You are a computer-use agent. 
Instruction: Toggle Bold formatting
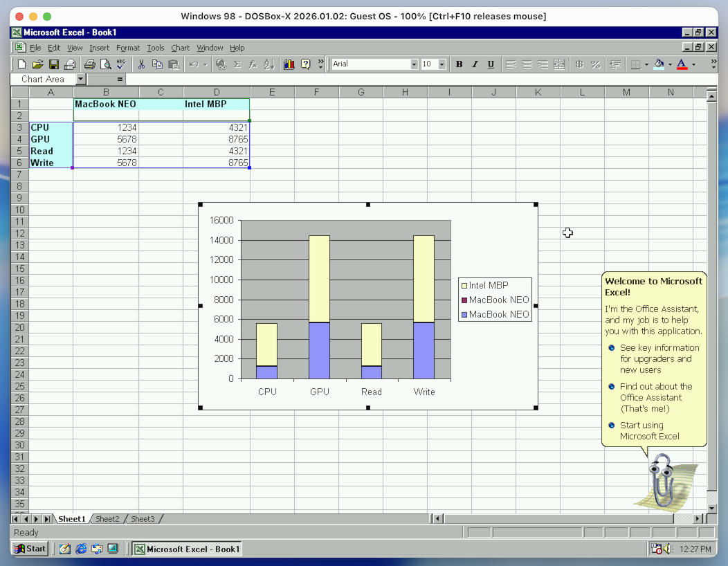(459, 64)
